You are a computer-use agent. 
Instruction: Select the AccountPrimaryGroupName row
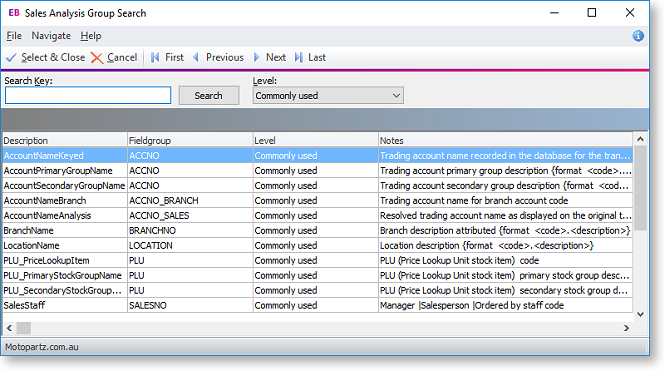click(x=317, y=170)
